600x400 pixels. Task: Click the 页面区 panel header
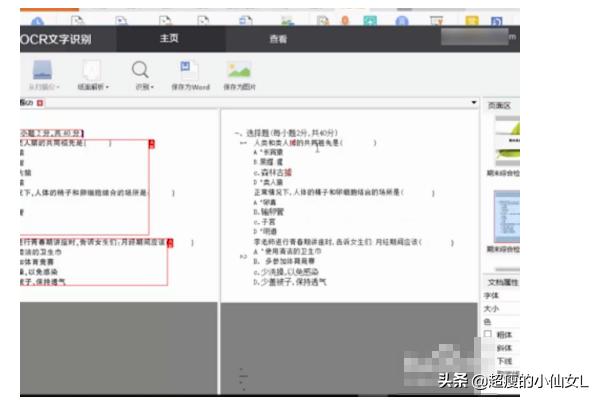point(500,105)
